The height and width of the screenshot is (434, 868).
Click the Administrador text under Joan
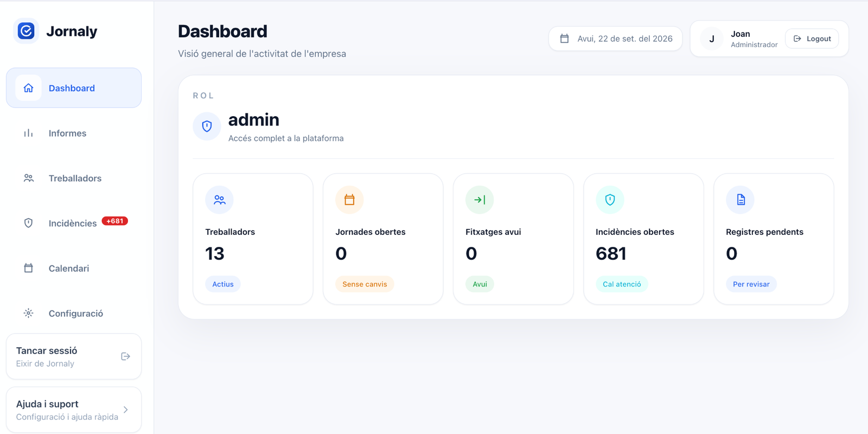click(754, 44)
